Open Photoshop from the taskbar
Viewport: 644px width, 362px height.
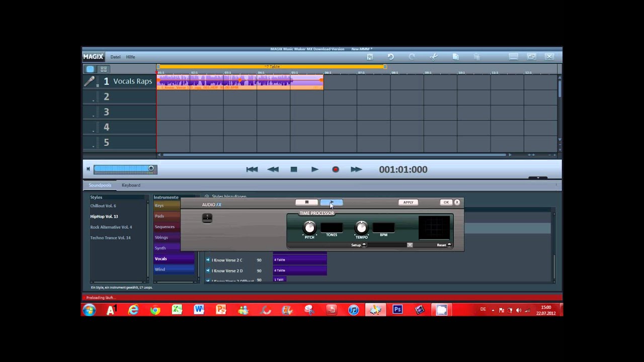coord(397,310)
